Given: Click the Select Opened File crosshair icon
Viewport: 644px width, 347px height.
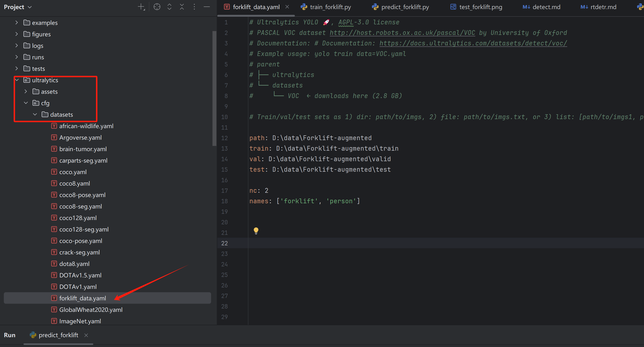Looking at the screenshot, I should click(x=157, y=7).
